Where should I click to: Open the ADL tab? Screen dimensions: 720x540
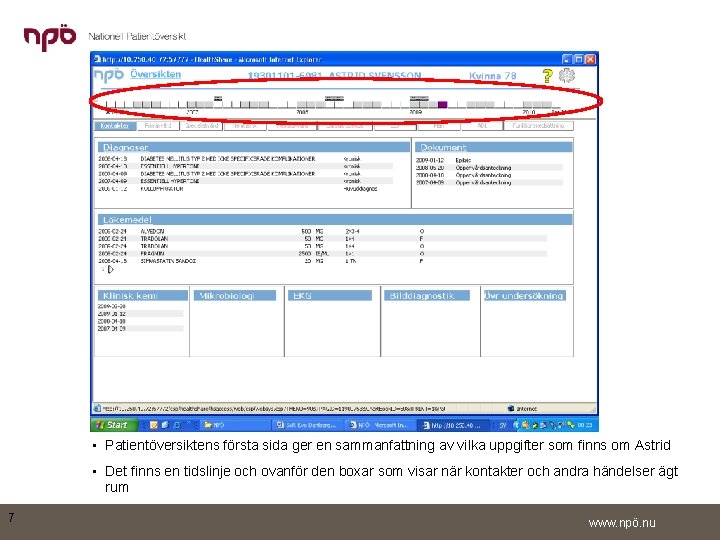(482, 126)
